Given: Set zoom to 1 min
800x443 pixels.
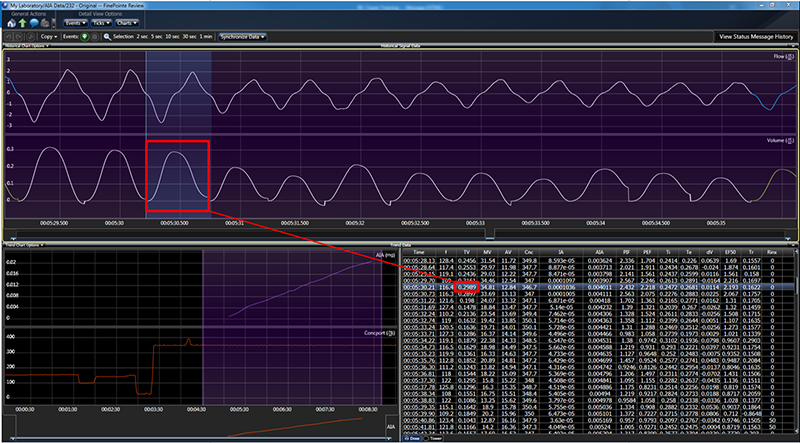Looking at the screenshot, I should click(206, 37).
